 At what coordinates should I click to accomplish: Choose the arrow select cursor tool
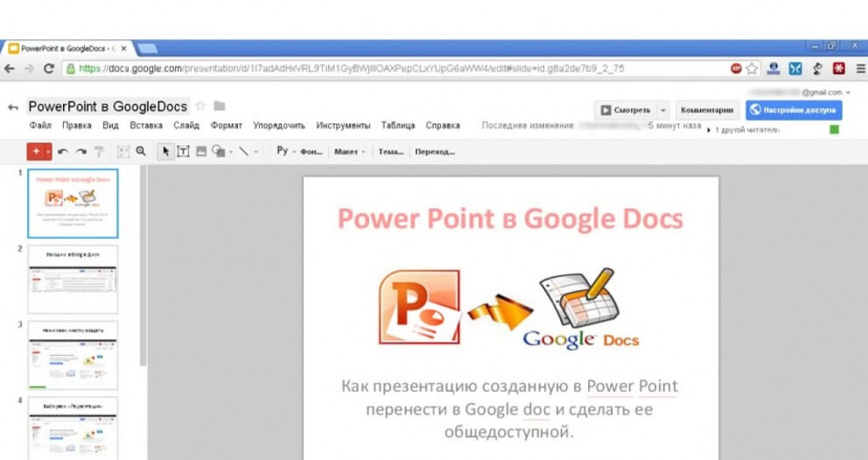tap(166, 151)
